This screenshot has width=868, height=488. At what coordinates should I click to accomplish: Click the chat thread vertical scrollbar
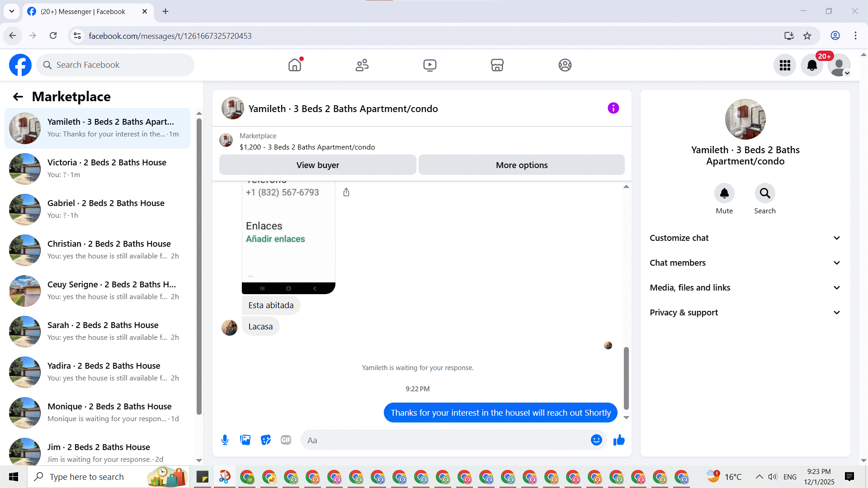tap(626, 378)
